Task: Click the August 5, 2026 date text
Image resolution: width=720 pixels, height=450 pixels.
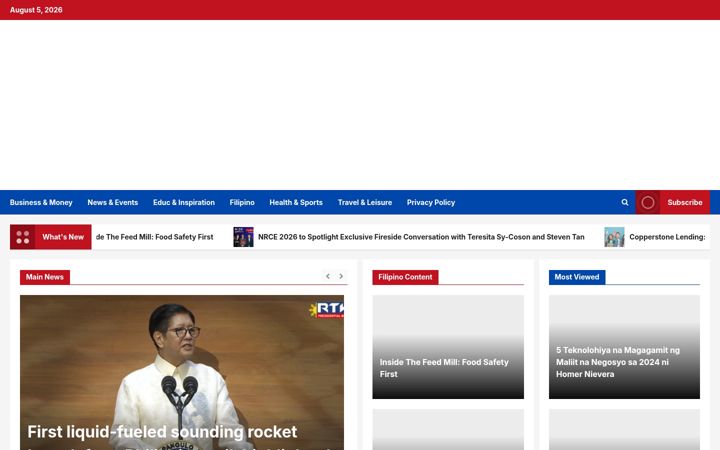Action: point(36,10)
